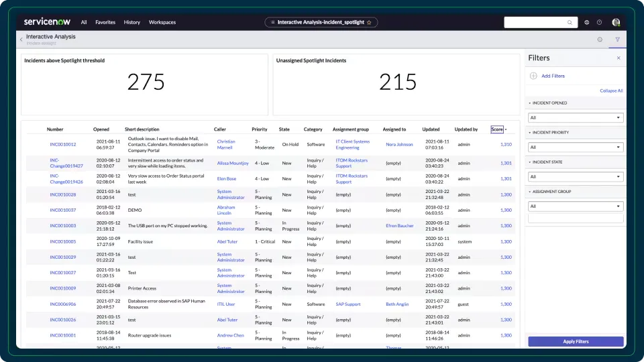The width and height of the screenshot is (644, 362).
Task: Collapse the Incident State filter section
Action: click(529, 162)
